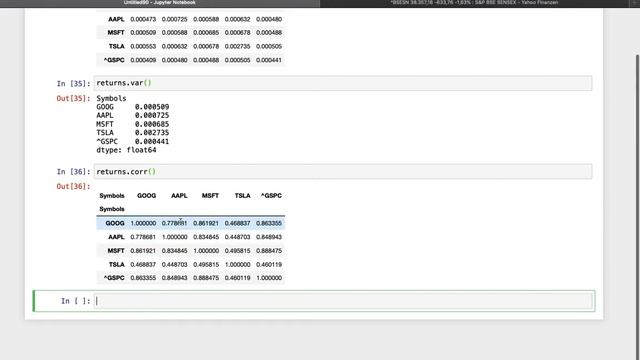Click the dtype: float64 line
This screenshot has width=640, height=360.
(126, 150)
